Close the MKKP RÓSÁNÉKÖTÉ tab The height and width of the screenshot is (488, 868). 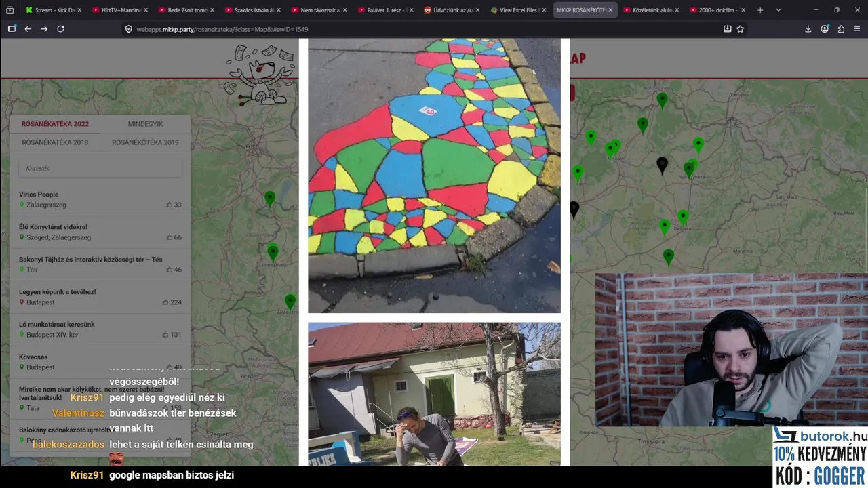point(610,10)
